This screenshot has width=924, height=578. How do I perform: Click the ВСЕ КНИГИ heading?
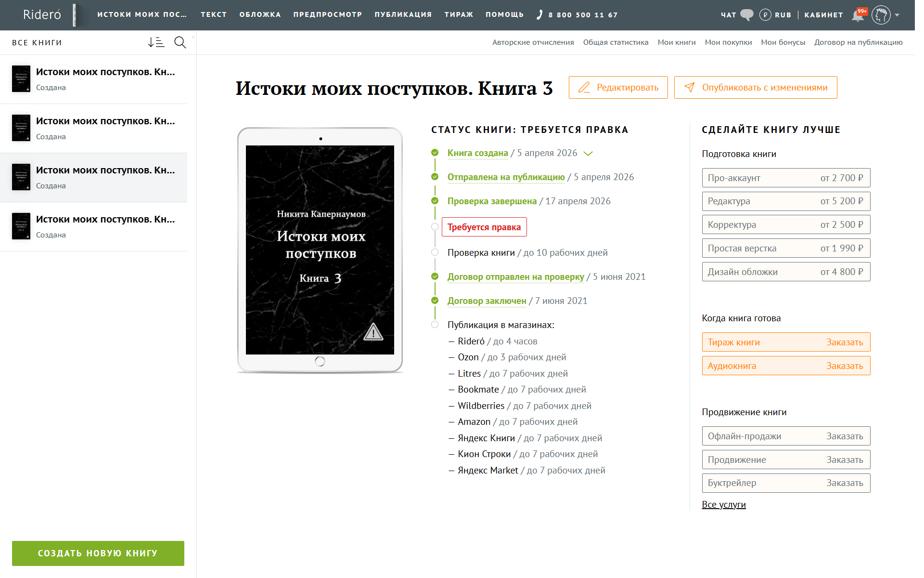coord(37,43)
